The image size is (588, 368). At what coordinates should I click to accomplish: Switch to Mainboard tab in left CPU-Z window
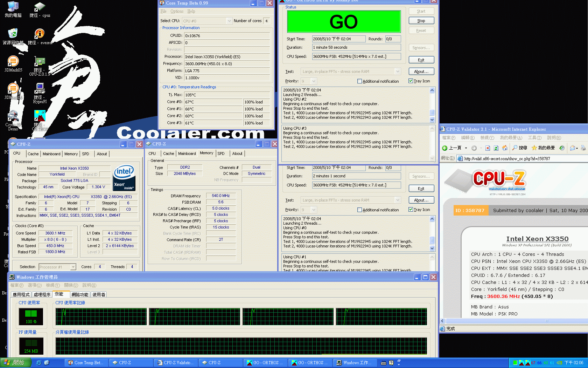[51, 154]
